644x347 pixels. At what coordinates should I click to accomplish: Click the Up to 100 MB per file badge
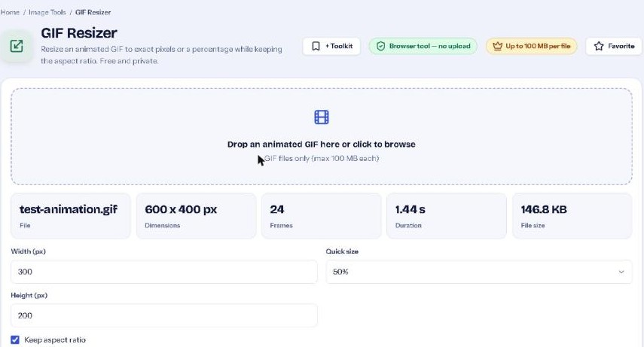click(532, 46)
